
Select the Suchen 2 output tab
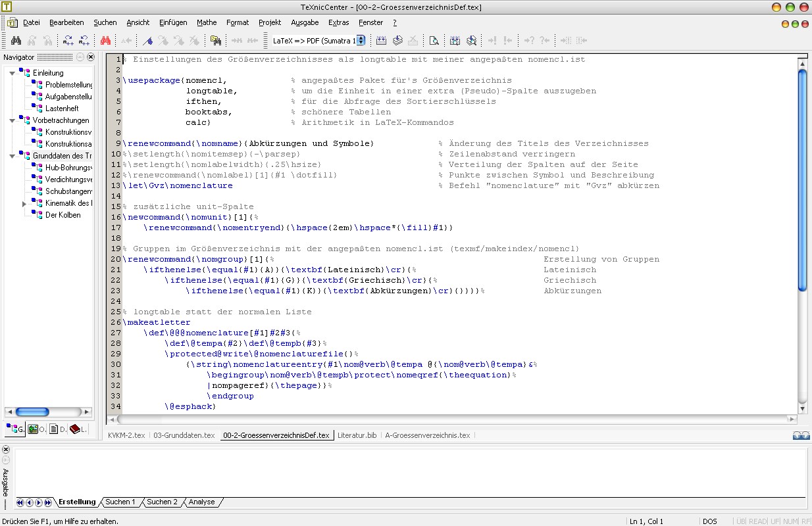[x=162, y=502]
